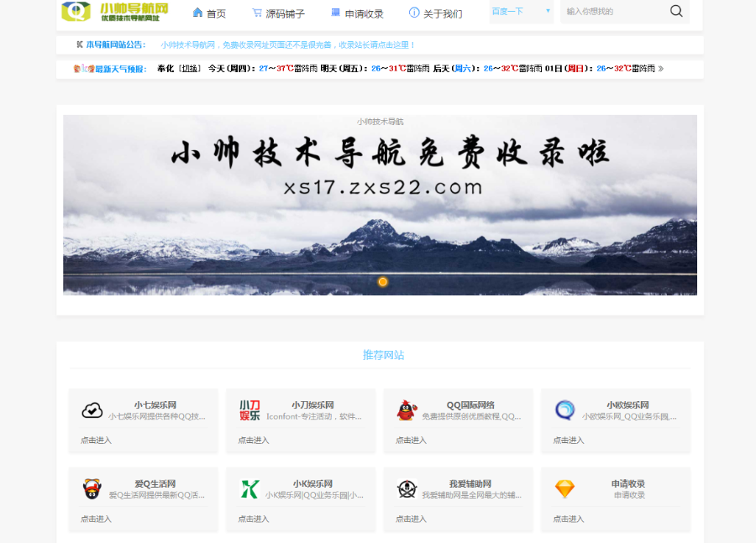Click 点击进入 under 我爱辅助网
Viewport: 756px width, 543px height.
[411, 519]
